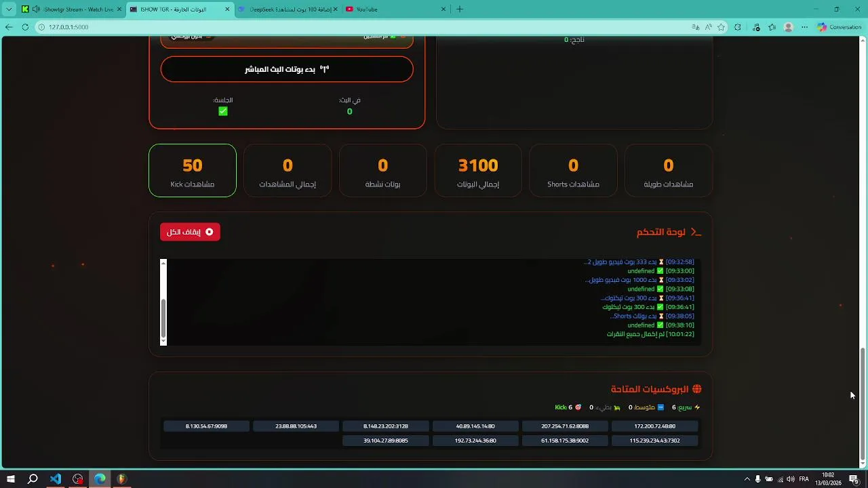Select proxy 207.254.71.62:8088
Viewport: 868px width, 488px height.
[565, 426]
